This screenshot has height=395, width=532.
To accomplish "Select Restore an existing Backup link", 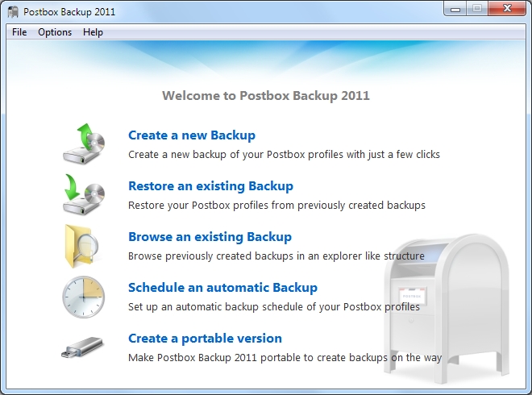I will point(210,186).
